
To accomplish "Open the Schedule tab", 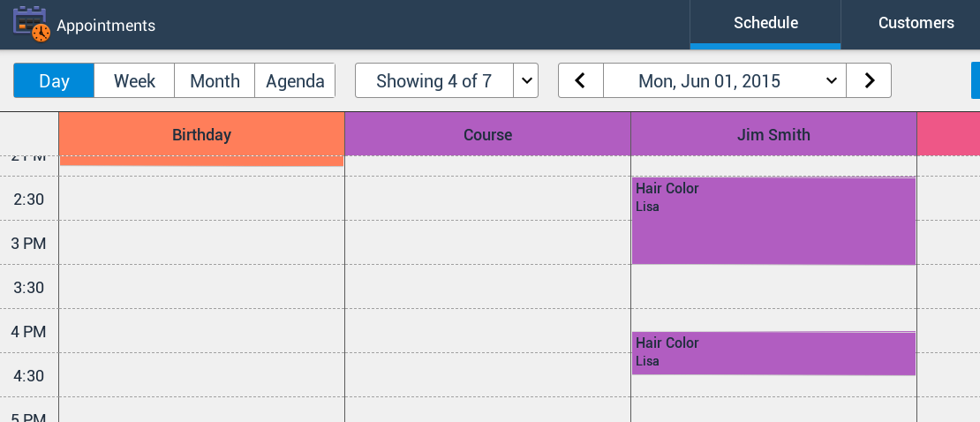I will 765,24.
